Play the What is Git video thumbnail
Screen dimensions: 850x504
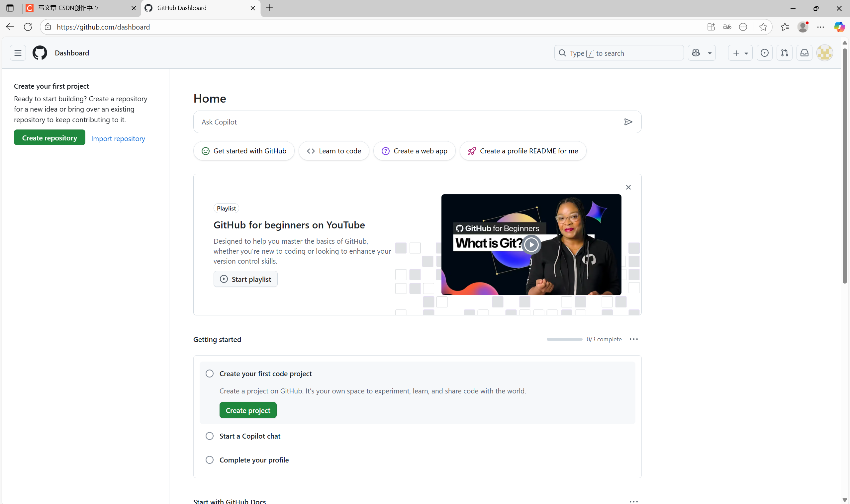pos(531,244)
